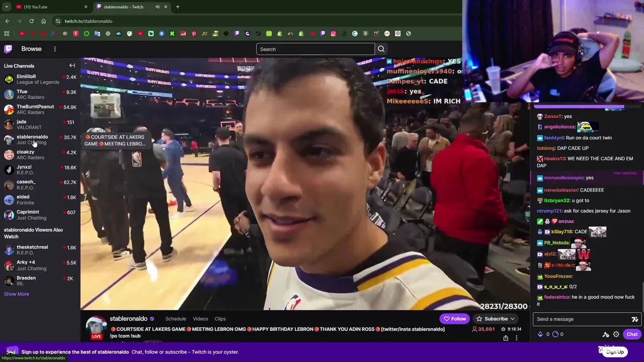Viewport: 644px width, 362px height.
Task: Reload the Twitch page
Action: 31,21
